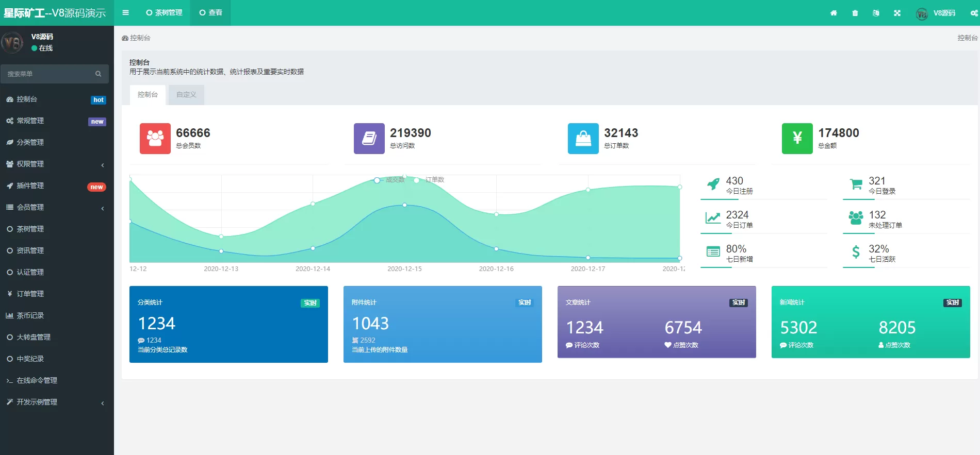
Task: Click the home icon in top bar
Action: [x=834, y=13]
